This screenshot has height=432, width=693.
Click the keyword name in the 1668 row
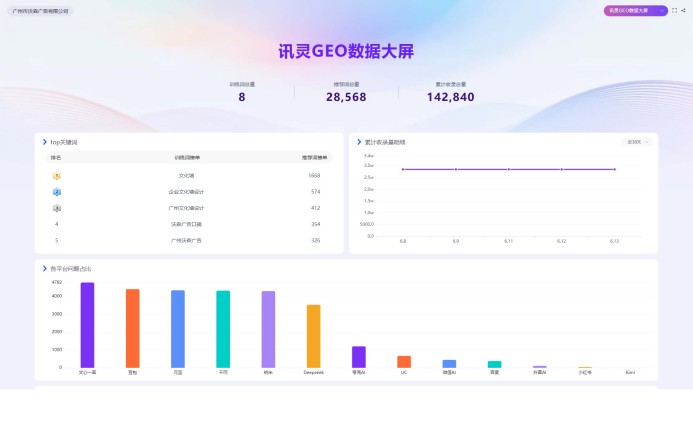tap(186, 176)
